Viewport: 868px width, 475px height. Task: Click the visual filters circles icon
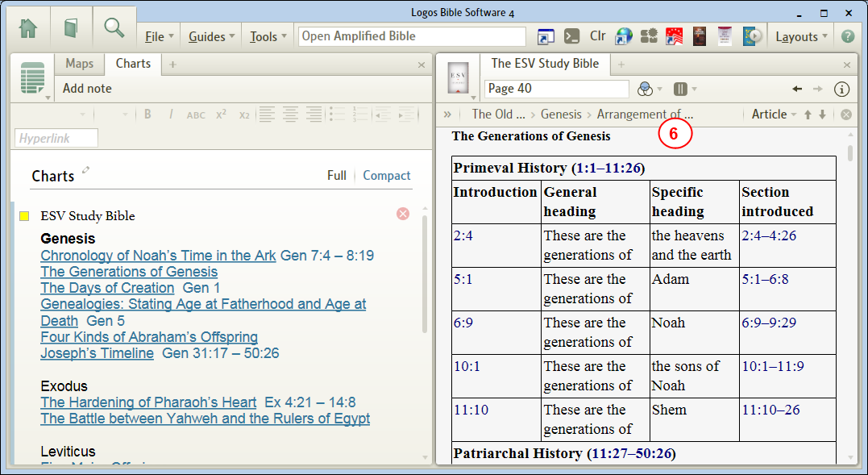pos(645,89)
